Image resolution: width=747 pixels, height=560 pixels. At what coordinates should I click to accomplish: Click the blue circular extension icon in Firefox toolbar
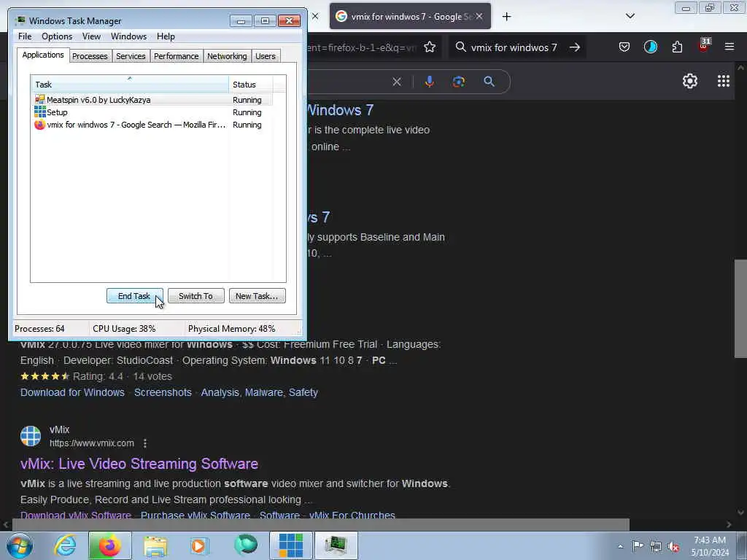(650, 47)
